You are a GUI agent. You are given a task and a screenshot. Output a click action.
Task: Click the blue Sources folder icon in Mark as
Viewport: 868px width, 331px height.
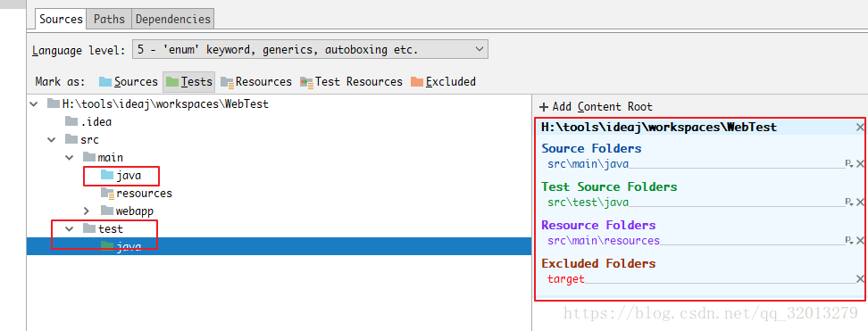pos(105,82)
